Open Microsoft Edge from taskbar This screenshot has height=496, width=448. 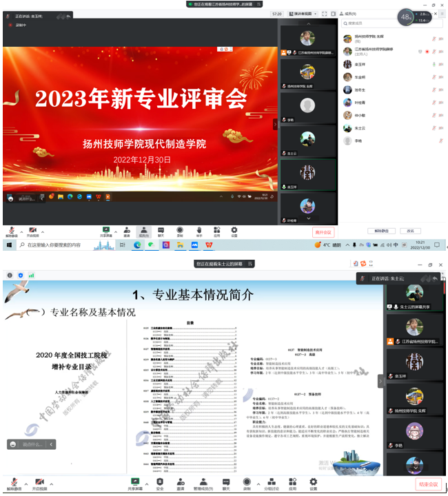click(137, 245)
